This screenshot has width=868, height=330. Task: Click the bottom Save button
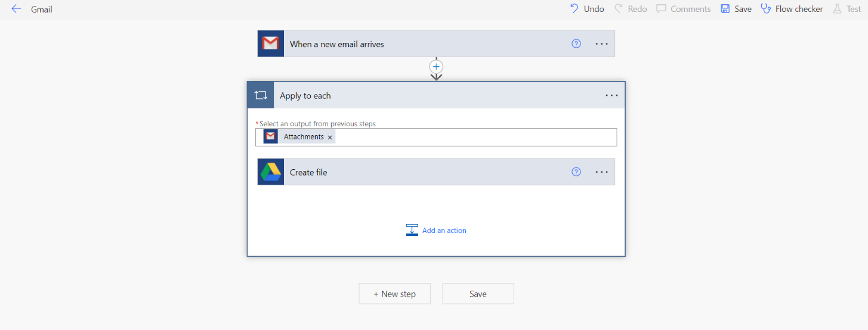(478, 294)
